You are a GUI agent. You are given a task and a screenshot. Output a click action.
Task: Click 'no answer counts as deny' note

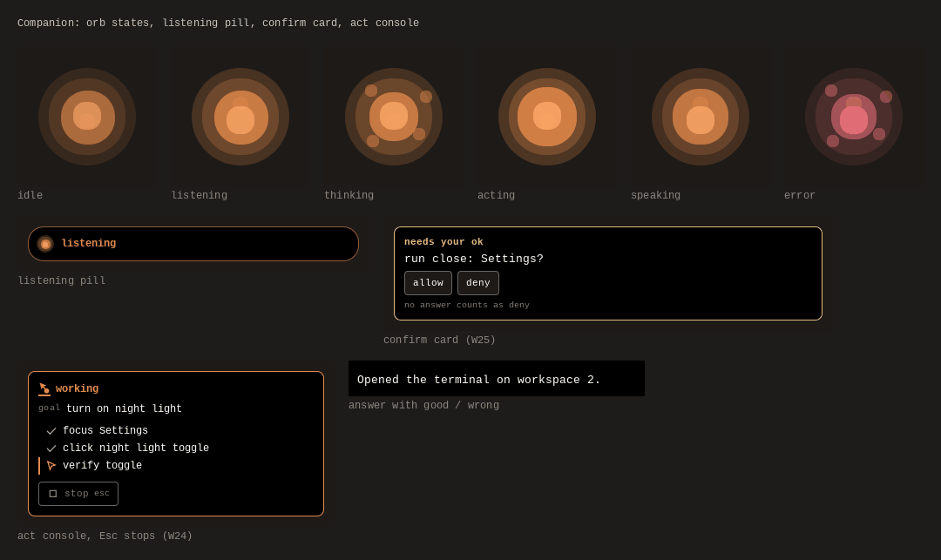[467, 305]
